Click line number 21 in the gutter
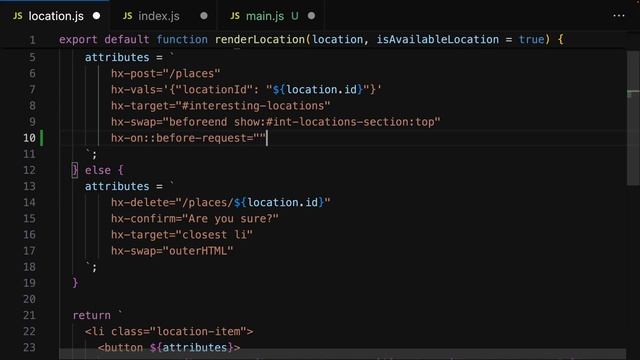 pyautogui.click(x=29, y=315)
